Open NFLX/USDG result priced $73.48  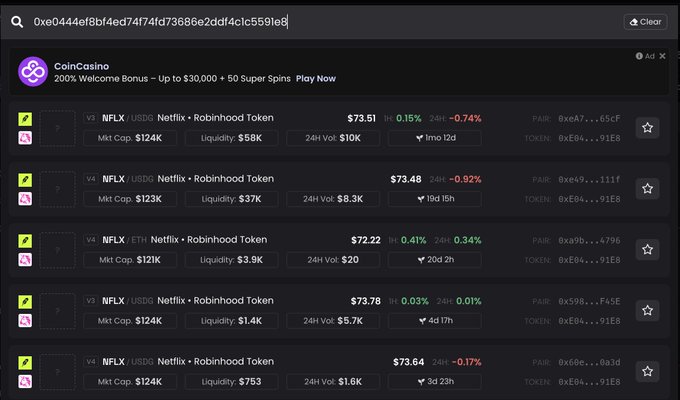pos(339,189)
